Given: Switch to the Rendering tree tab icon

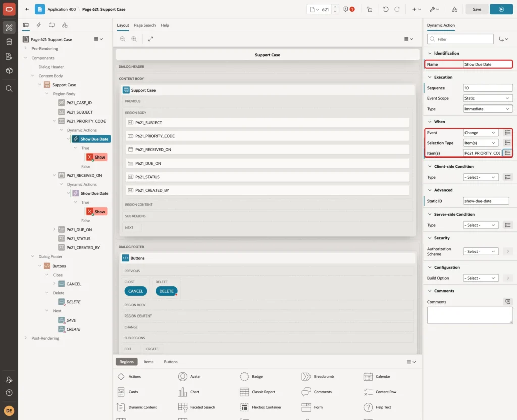Looking at the screenshot, I should point(26,25).
